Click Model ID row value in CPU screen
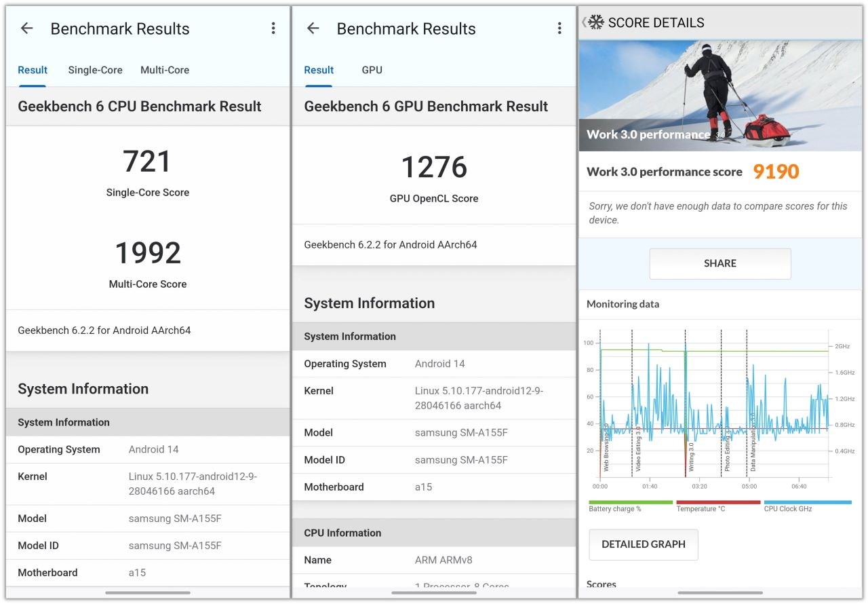 175,546
